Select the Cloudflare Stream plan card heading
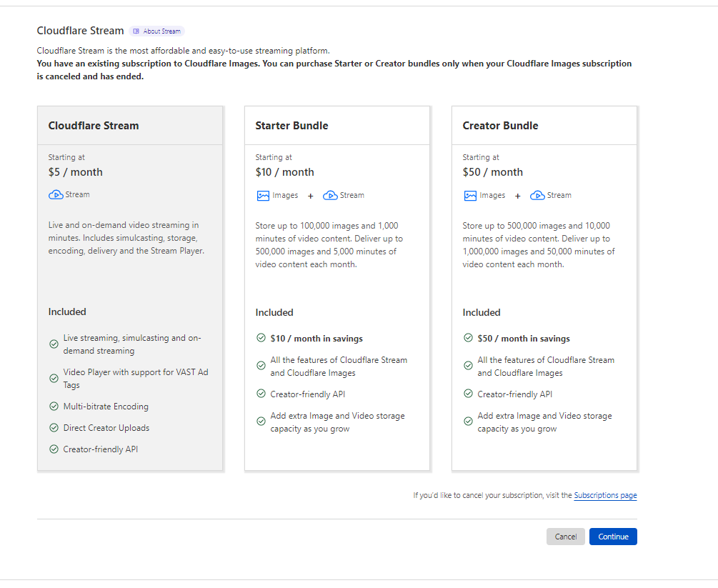 coord(94,126)
